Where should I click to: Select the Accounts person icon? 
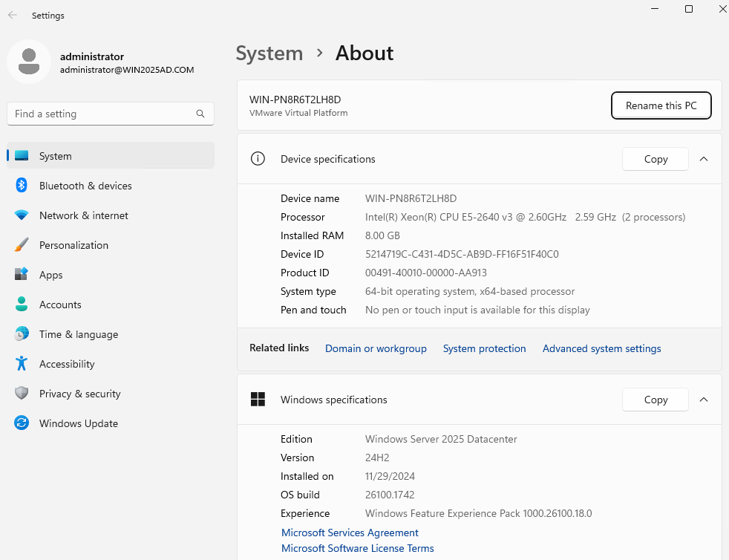click(x=22, y=305)
